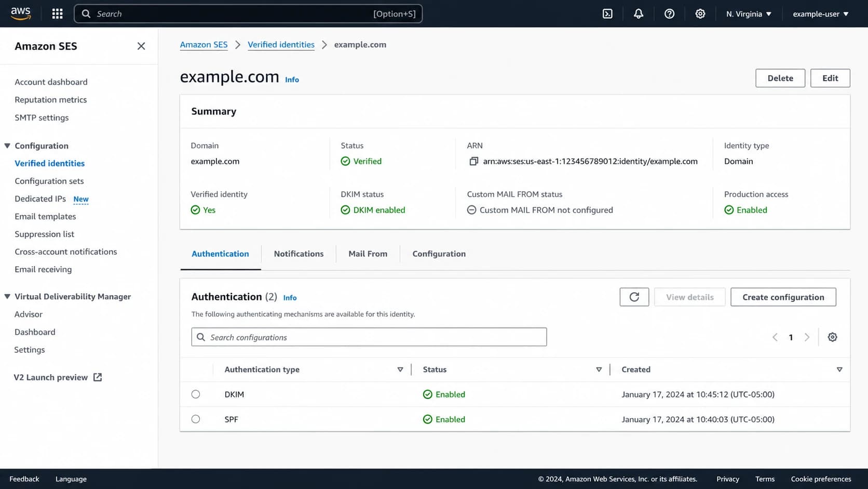
Task: Open Info link next to Authentication heading
Action: pos(290,298)
